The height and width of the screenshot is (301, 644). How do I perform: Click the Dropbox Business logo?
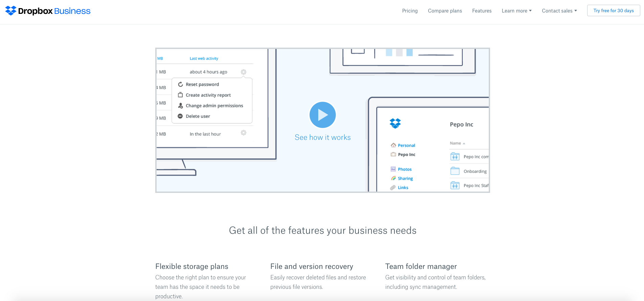click(x=48, y=11)
